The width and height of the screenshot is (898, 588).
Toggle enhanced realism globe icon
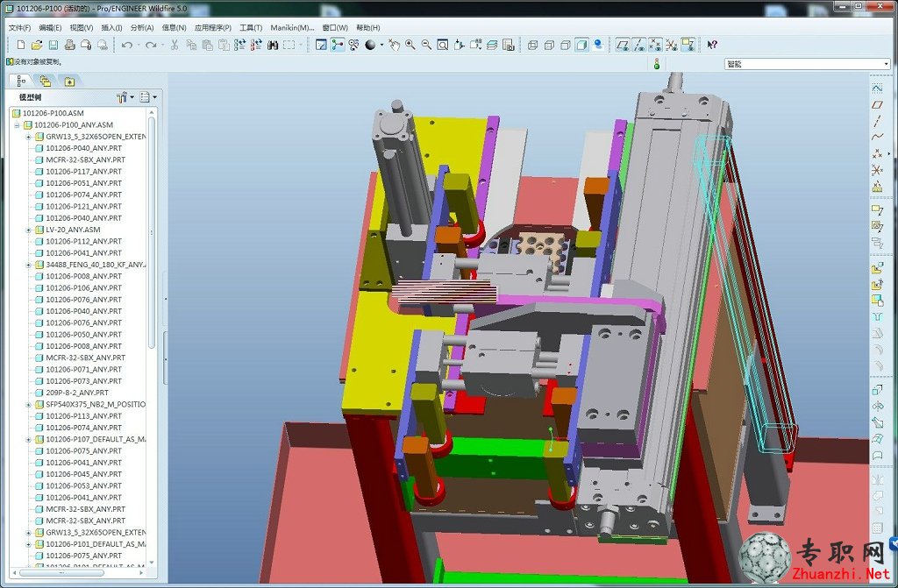[598, 45]
